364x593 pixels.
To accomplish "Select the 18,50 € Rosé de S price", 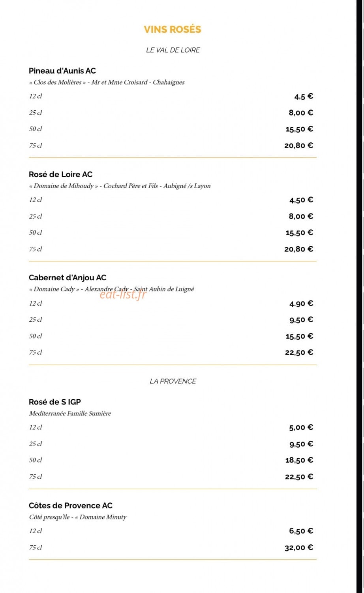I will point(299,460).
